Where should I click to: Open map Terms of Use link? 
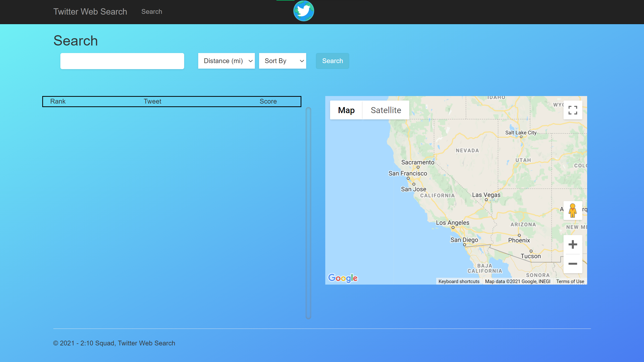(x=570, y=281)
